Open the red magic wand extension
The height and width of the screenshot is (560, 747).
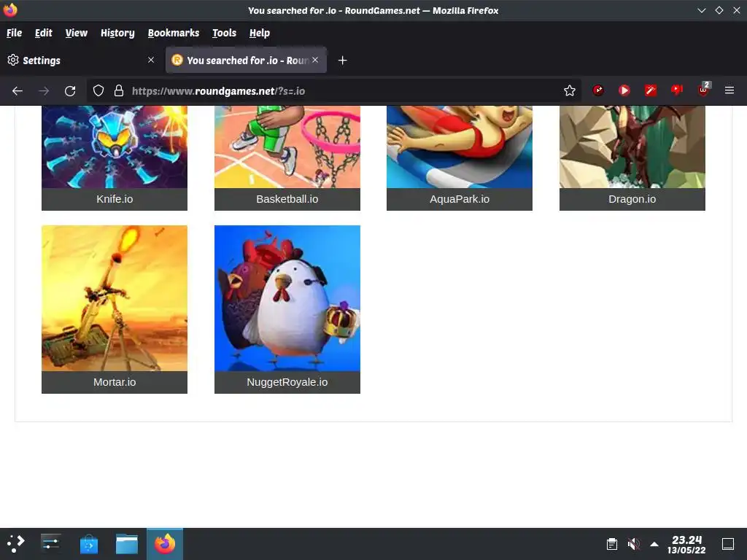(x=650, y=90)
